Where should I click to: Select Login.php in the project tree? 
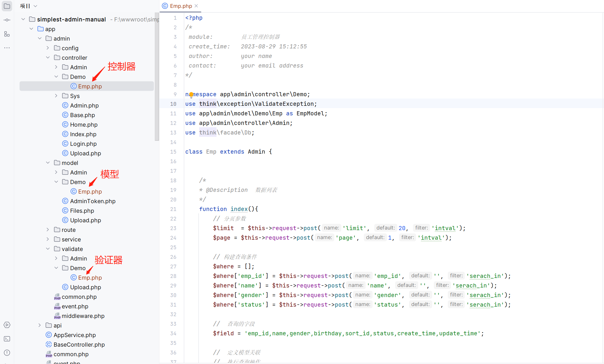click(x=83, y=144)
